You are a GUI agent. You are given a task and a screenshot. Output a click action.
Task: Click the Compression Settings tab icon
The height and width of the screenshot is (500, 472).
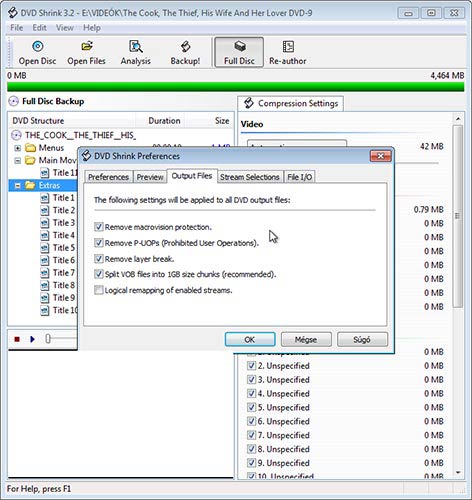[x=249, y=103]
